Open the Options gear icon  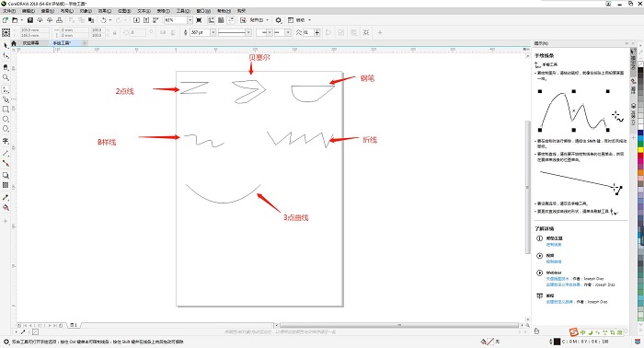click(x=279, y=20)
